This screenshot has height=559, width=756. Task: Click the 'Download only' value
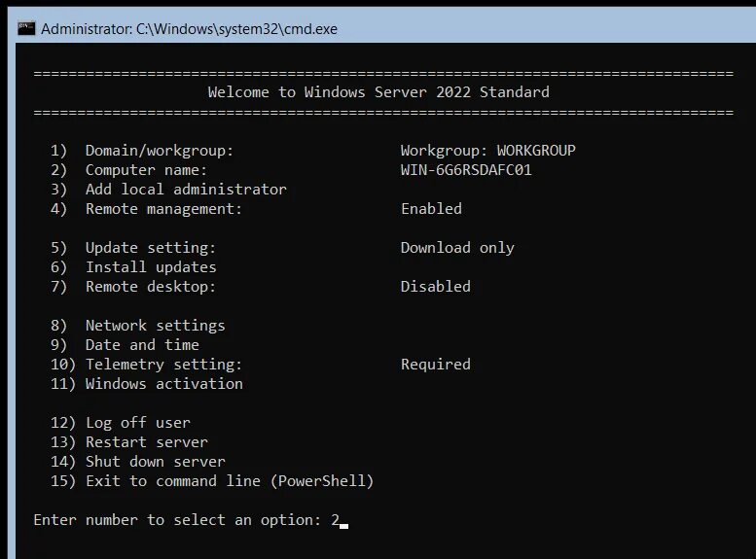457,248
